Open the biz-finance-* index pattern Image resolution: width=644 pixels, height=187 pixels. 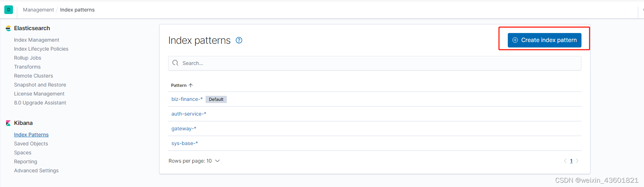pyautogui.click(x=187, y=99)
